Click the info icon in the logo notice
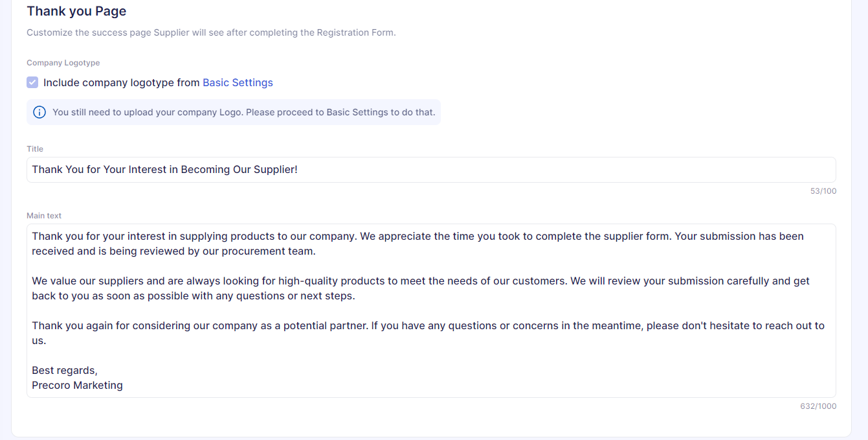The width and height of the screenshot is (868, 440). pyautogui.click(x=39, y=112)
